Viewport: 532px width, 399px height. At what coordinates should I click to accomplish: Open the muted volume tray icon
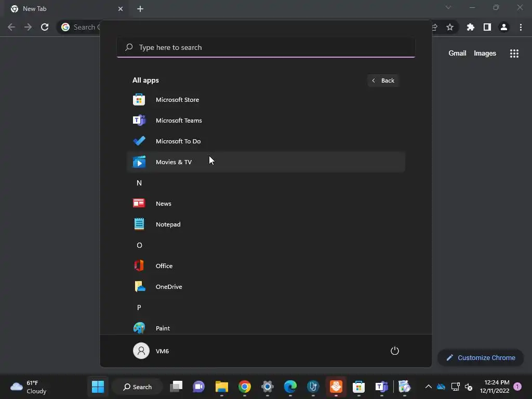pos(469,387)
